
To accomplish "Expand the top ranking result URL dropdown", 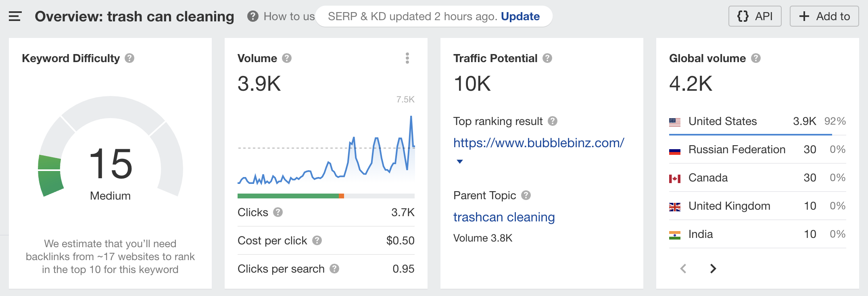I will click(x=460, y=161).
